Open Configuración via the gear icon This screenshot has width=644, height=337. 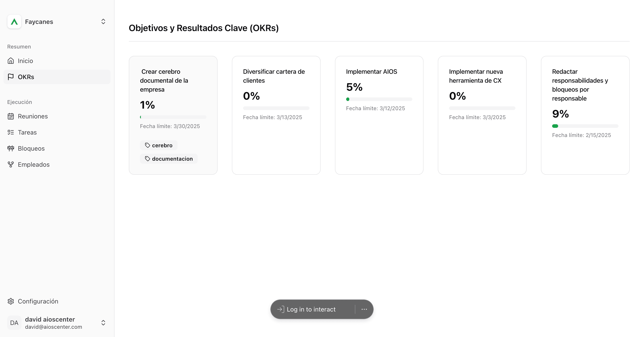11,301
